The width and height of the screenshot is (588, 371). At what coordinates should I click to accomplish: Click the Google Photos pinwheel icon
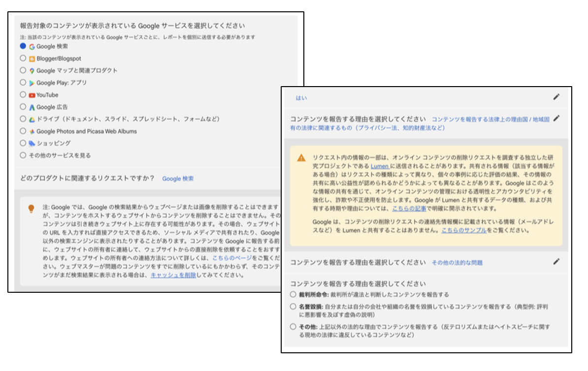[32, 131]
